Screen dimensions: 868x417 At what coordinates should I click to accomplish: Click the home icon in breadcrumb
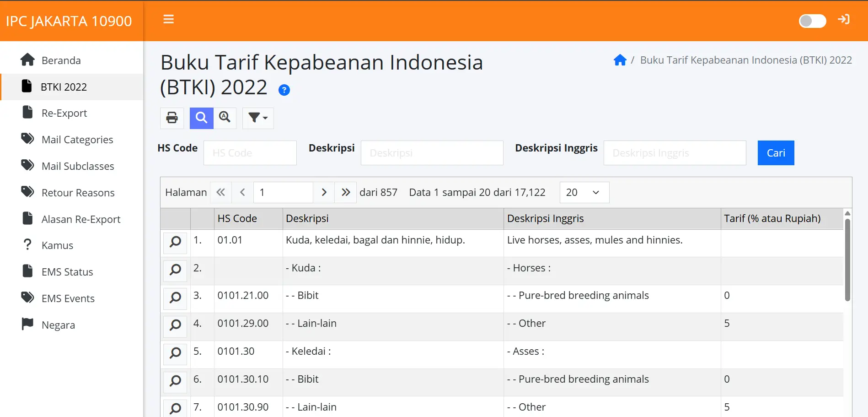tap(620, 60)
